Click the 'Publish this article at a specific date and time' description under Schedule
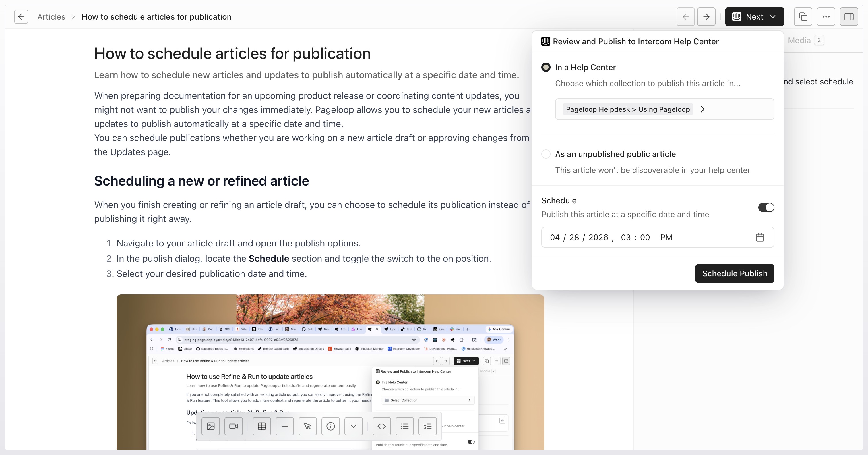 (x=625, y=215)
